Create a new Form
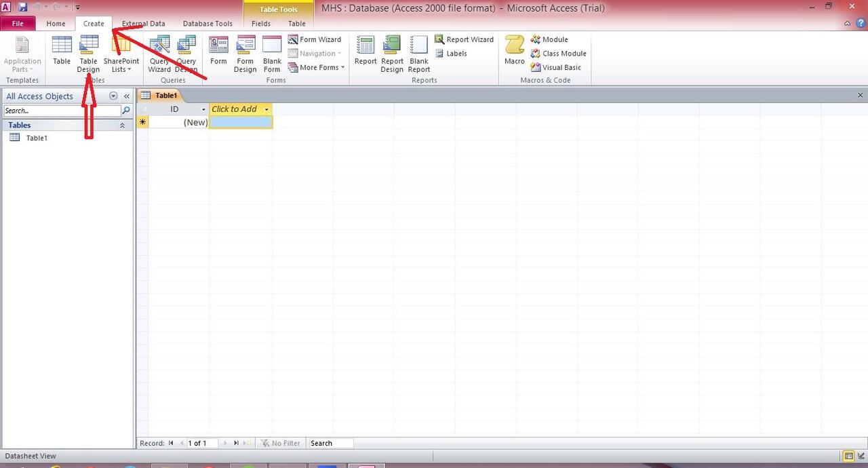 218,51
